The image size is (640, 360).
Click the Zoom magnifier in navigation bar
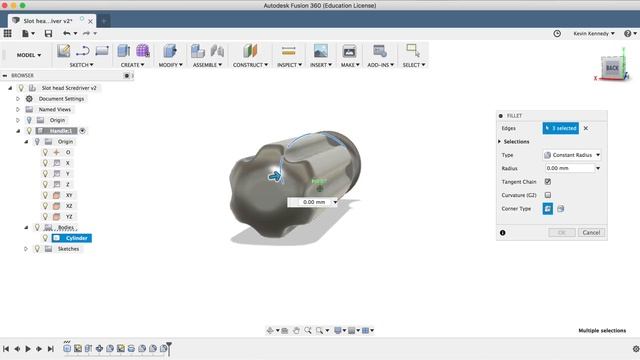308,330
